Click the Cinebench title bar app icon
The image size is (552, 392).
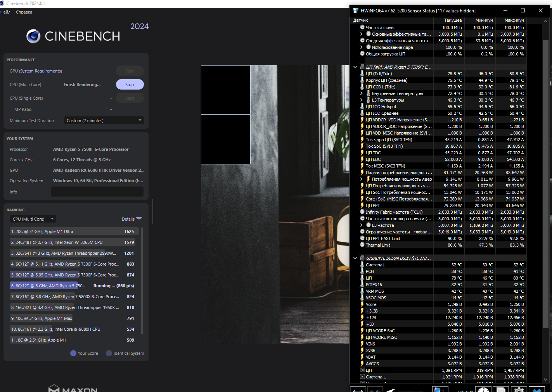coord(2,3)
